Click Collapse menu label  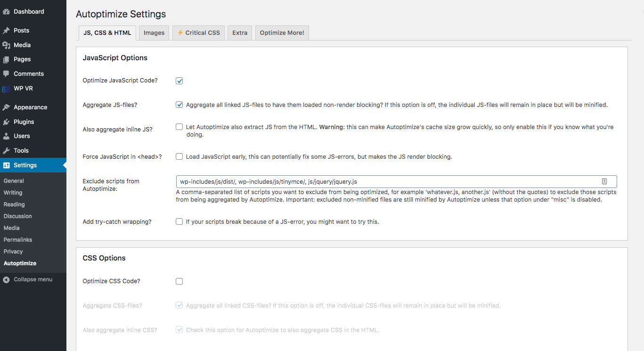(x=33, y=279)
